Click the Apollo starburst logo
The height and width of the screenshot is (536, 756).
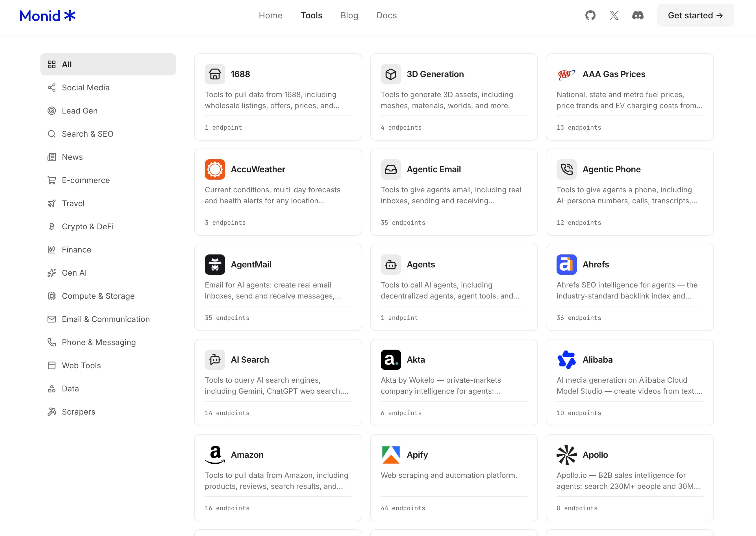566,454
